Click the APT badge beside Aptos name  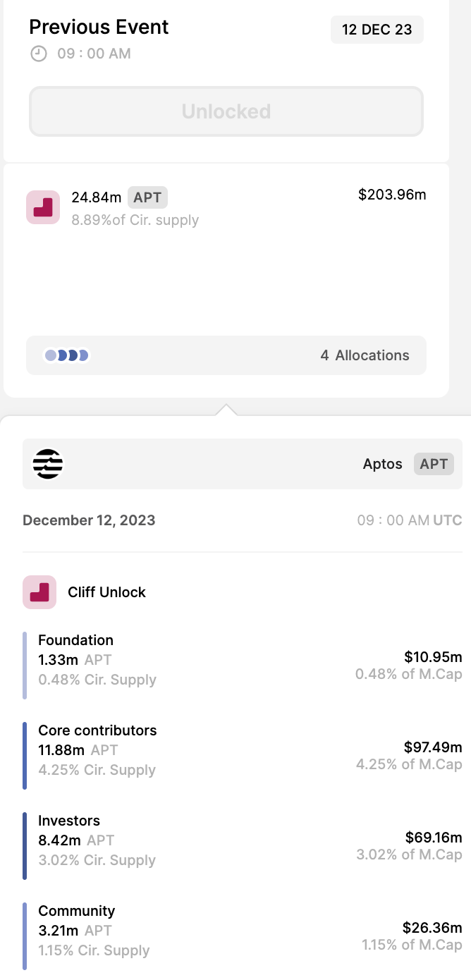[x=434, y=464]
